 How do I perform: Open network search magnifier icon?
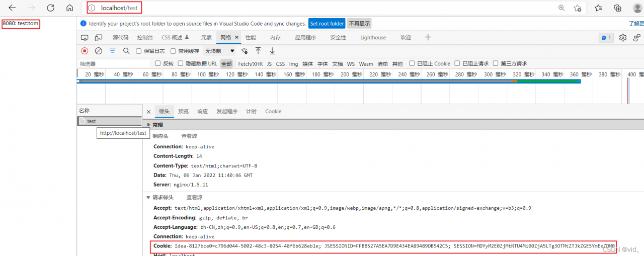(x=126, y=51)
